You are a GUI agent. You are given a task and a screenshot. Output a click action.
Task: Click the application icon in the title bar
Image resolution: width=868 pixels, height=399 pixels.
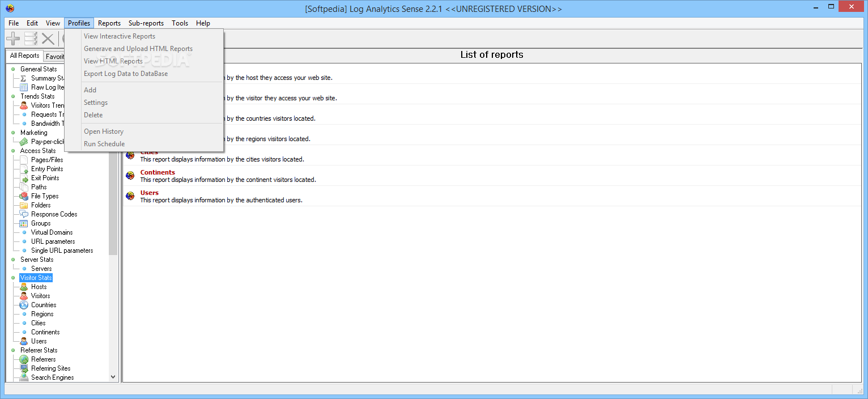[10, 8]
